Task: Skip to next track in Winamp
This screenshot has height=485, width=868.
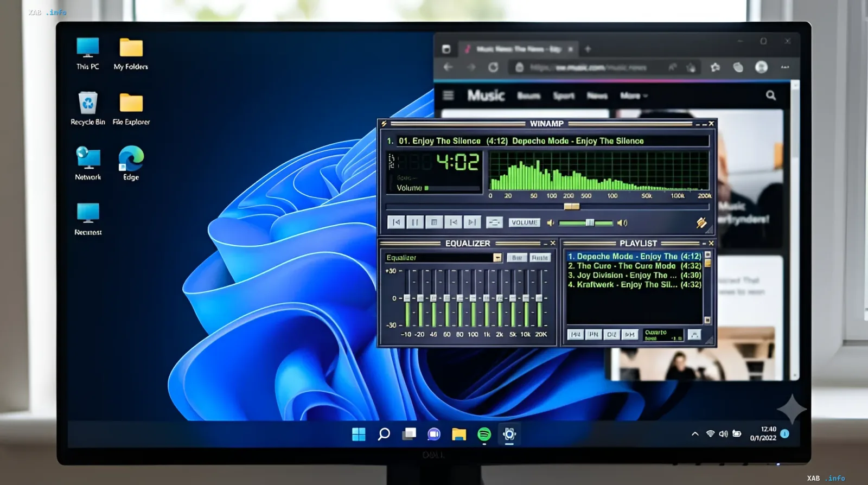Action: [x=472, y=222]
